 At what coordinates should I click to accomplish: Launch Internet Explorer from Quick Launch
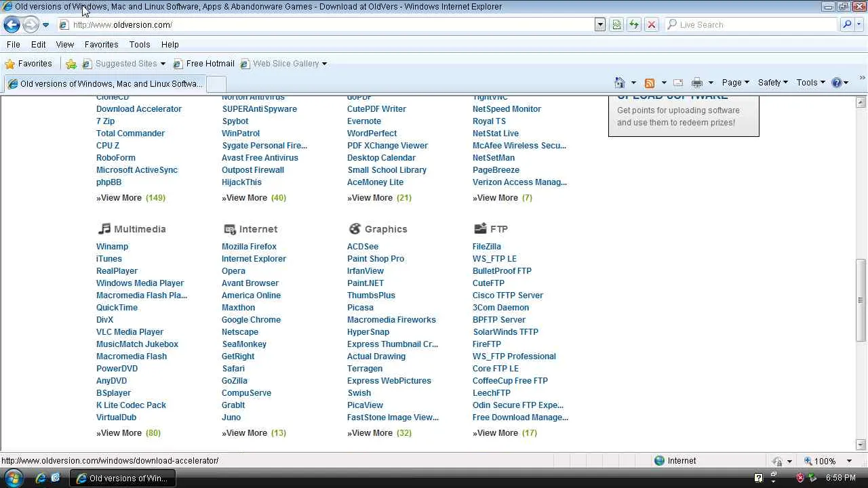(x=41, y=478)
